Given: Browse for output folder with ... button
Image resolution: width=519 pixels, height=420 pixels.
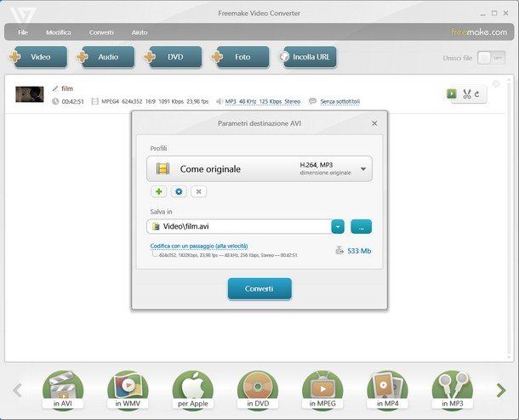Looking at the screenshot, I should (361, 227).
